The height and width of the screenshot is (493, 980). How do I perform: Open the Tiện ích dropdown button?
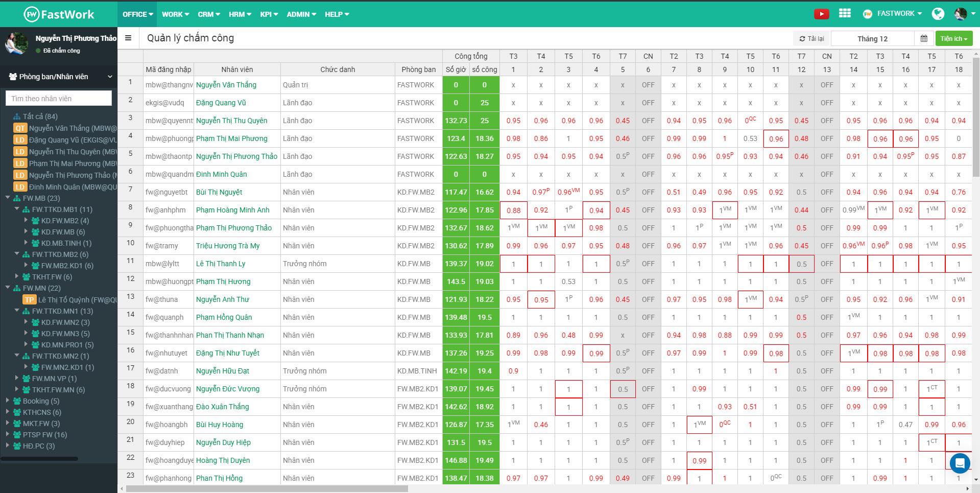(953, 38)
